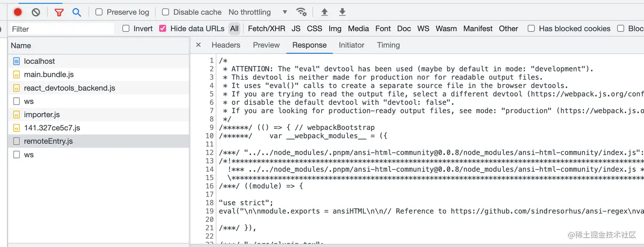Select main.bundle.js request
Screen dimensions: 644x247
pyautogui.click(x=49, y=74)
